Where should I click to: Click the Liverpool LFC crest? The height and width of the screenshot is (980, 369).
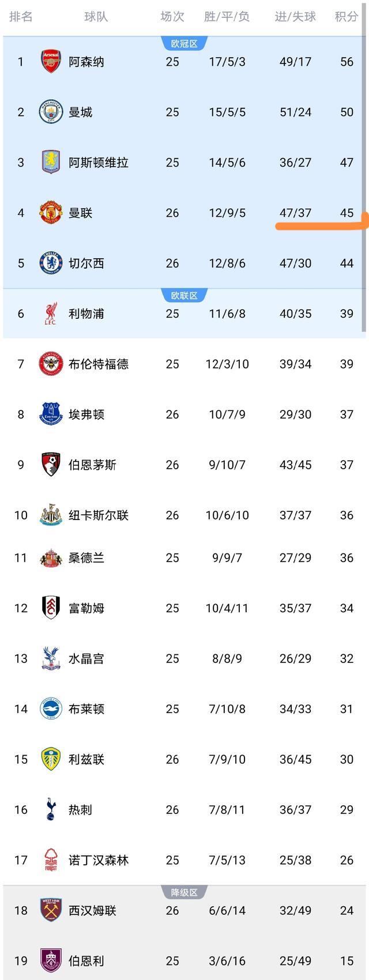51,314
